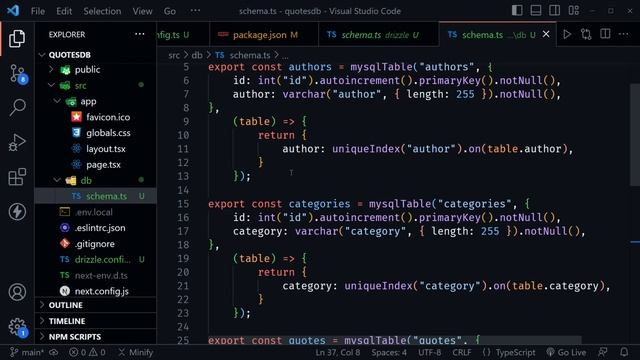Open Customize Layout icon

click(x=573, y=11)
